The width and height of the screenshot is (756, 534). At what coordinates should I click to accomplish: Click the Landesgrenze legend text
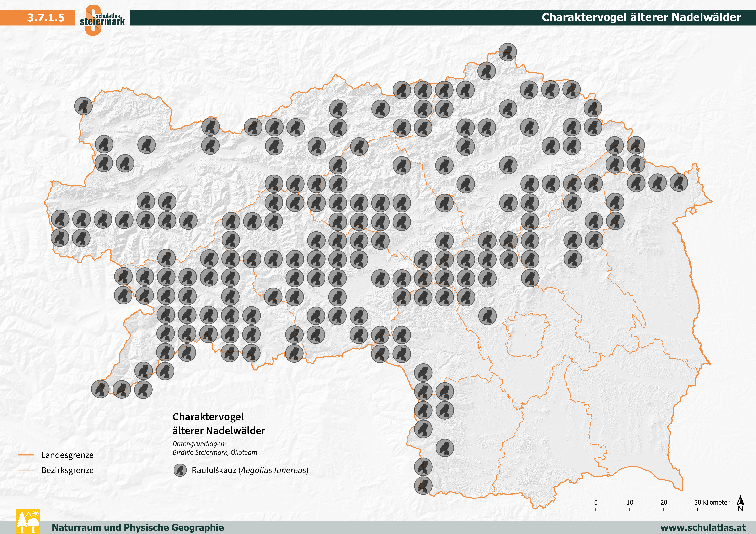[67, 455]
